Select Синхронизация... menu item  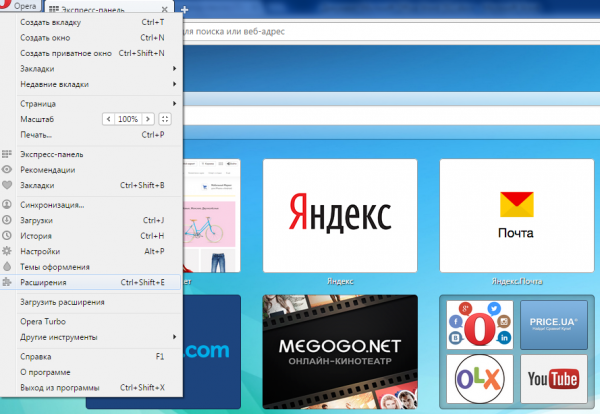pyautogui.click(x=91, y=205)
